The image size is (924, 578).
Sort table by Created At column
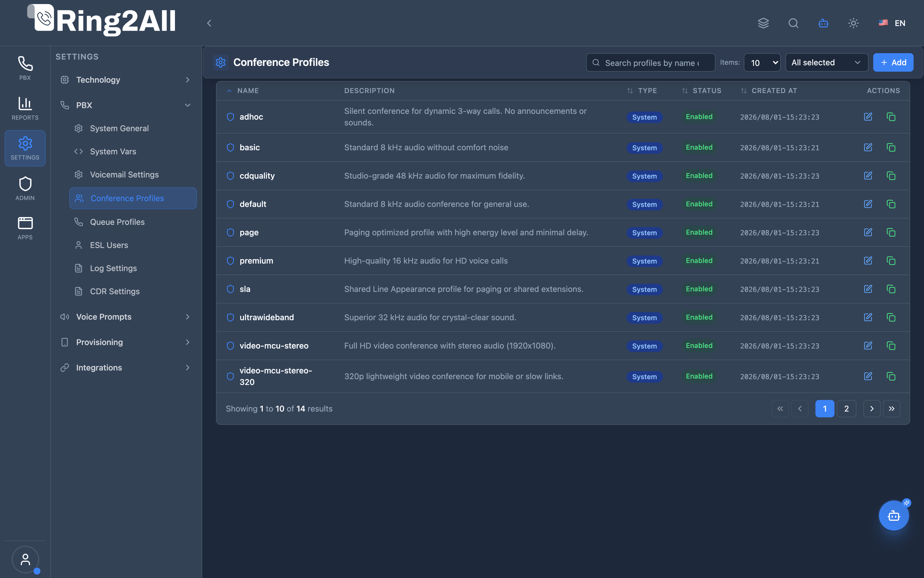click(769, 91)
